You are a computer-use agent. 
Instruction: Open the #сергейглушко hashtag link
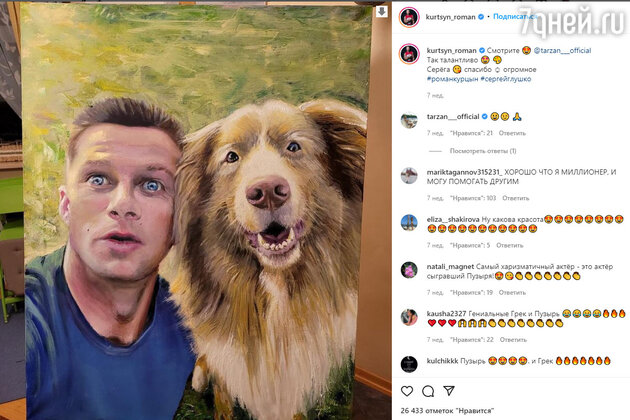click(510, 78)
